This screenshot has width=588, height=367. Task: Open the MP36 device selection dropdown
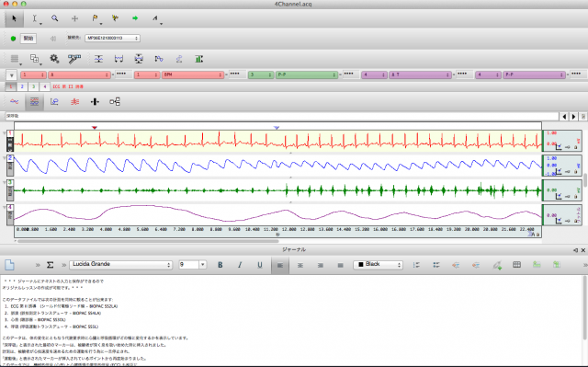112,38
